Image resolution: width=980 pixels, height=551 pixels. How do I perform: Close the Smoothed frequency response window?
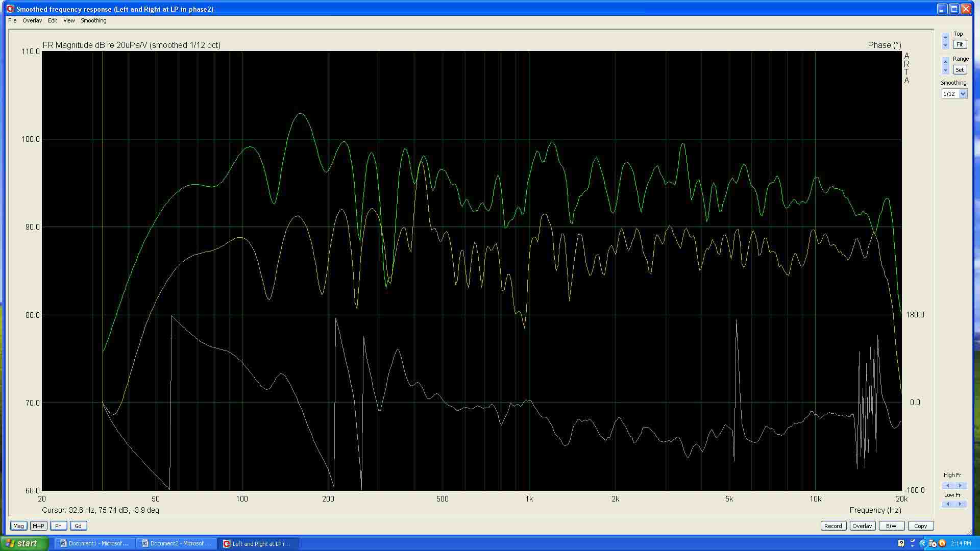pyautogui.click(x=966, y=9)
